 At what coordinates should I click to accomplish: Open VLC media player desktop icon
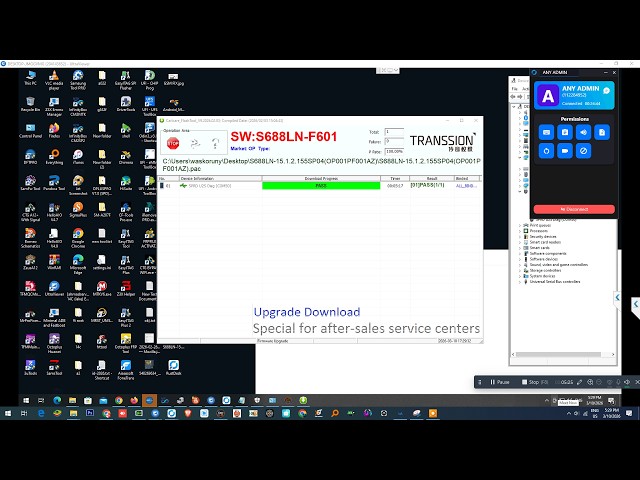(54, 80)
